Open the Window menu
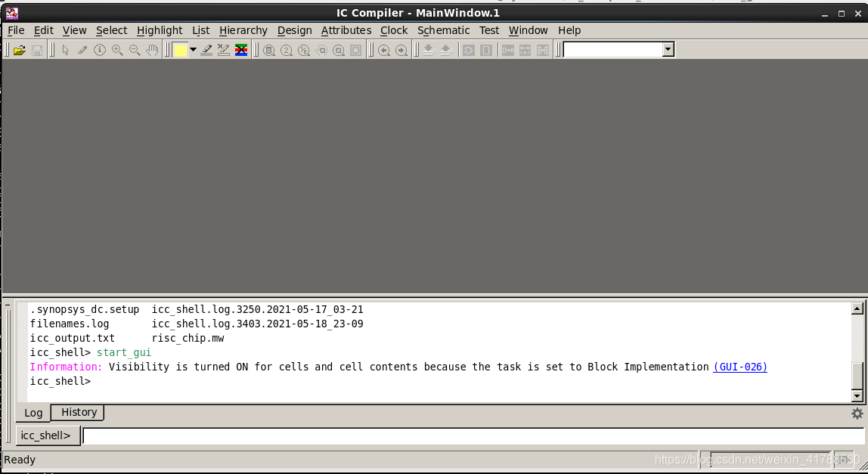Image resolution: width=868 pixels, height=474 pixels. point(528,30)
